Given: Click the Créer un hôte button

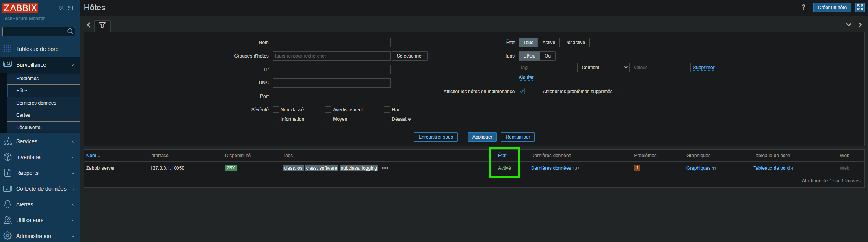Looking at the screenshot, I should coord(832,8).
